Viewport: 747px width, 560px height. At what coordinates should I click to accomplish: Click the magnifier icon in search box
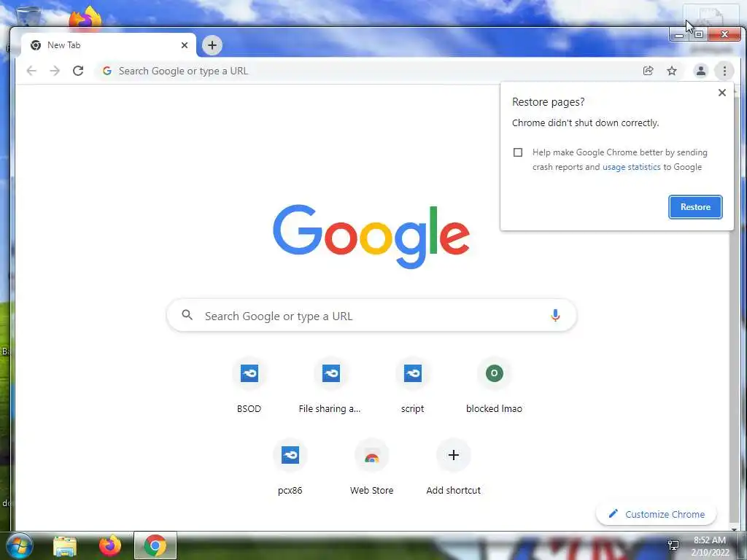point(187,315)
